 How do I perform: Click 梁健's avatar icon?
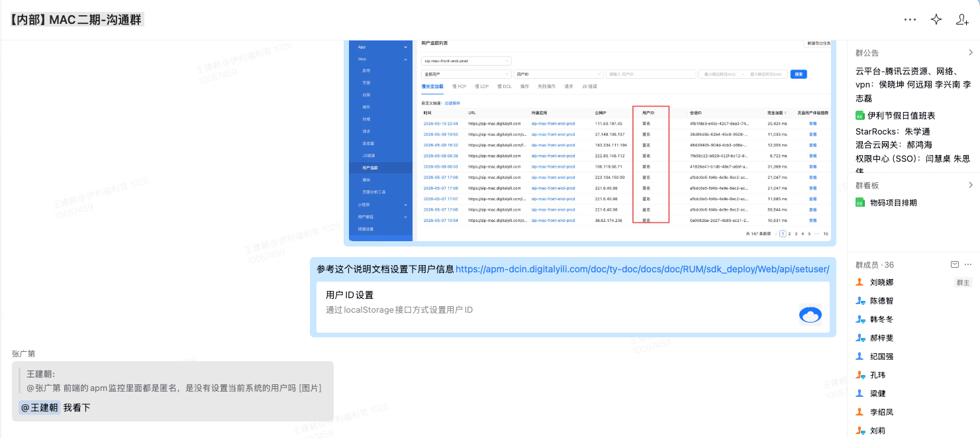[860, 394]
